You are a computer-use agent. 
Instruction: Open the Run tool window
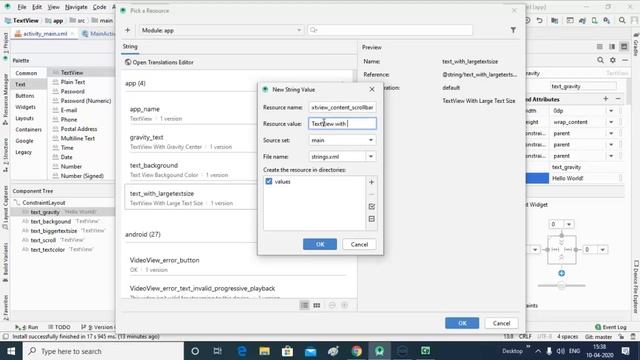coord(27,327)
